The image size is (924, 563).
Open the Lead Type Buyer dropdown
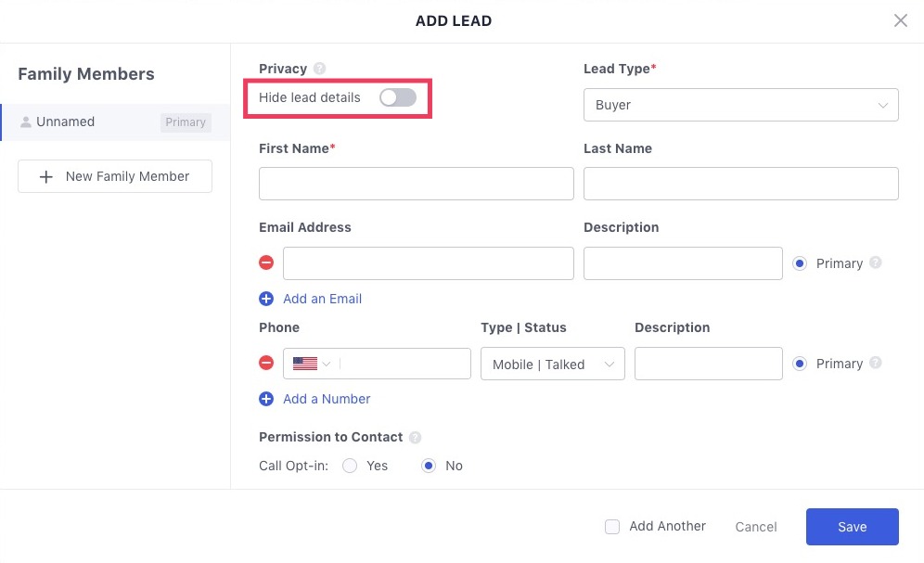coord(740,105)
